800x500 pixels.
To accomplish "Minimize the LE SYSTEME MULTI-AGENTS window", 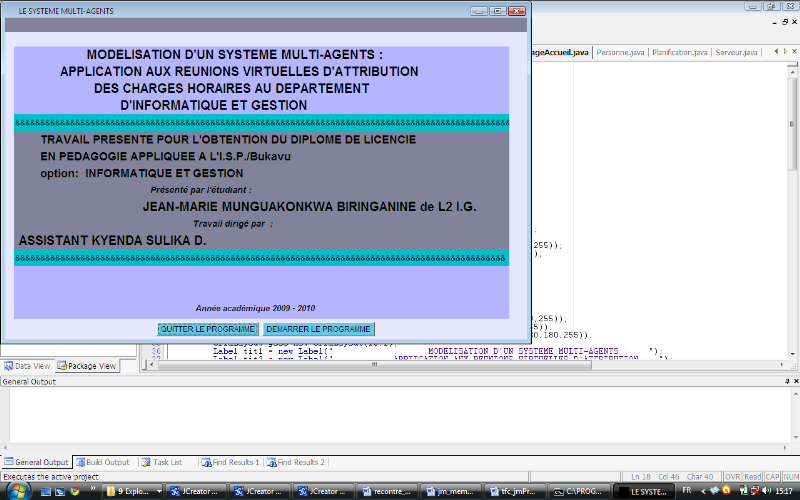I will [x=479, y=11].
